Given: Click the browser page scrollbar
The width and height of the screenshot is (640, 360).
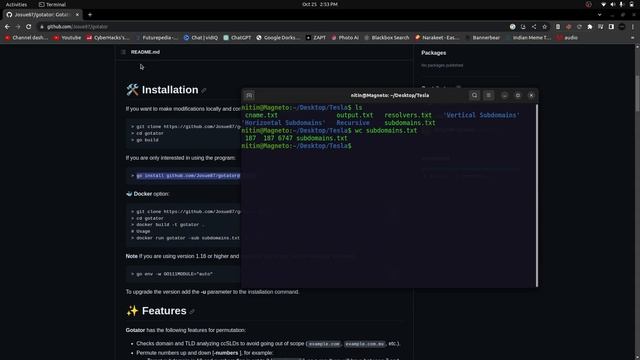Looking at the screenshot, I should click(638, 93).
